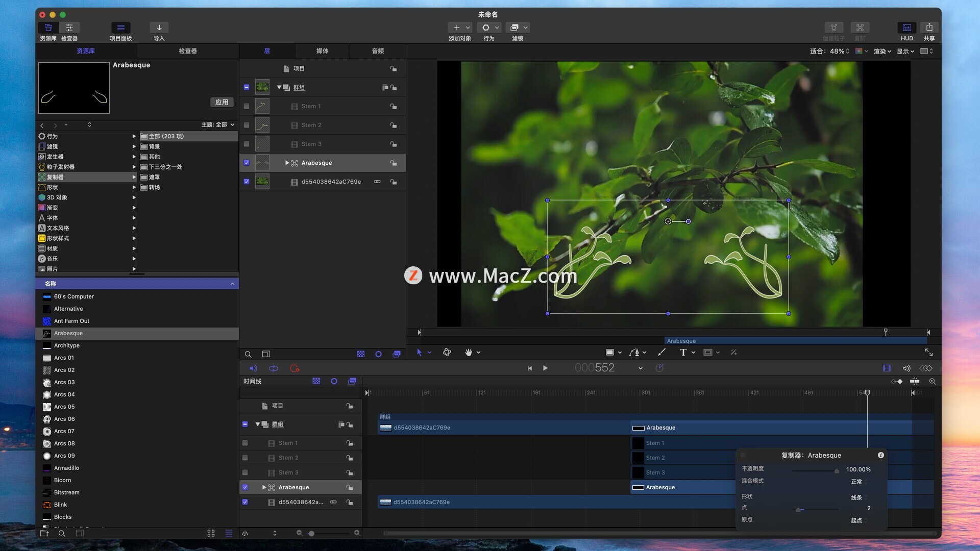
Task: Click the loop playback icon
Action: 274,368
